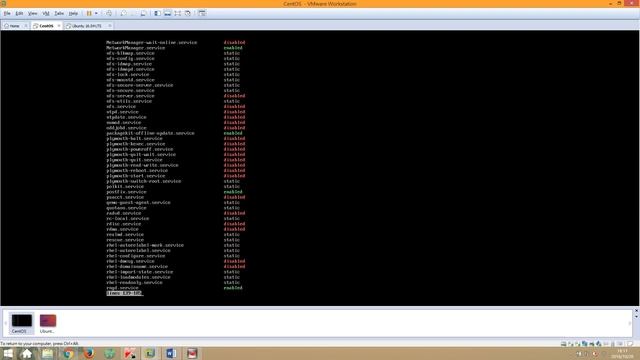
Task: Open the VMware Workstation taskbar icon
Action: [x=150, y=353]
